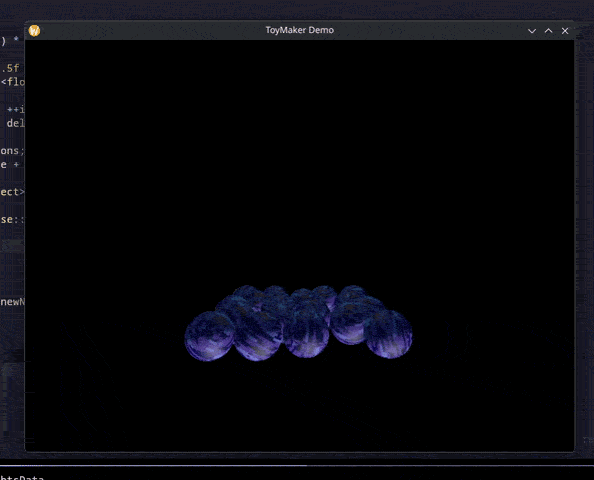The width and height of the screenshot is (594, 480).
Task: Click the second front sphere from left
Action: click(258, 336)
